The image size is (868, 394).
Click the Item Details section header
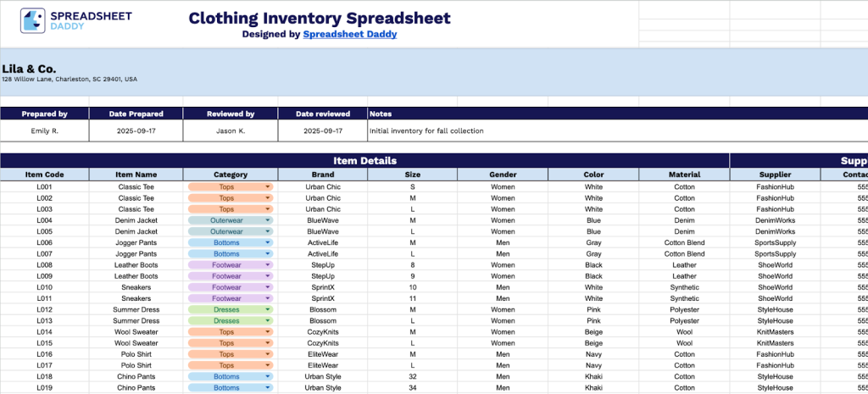364,160
